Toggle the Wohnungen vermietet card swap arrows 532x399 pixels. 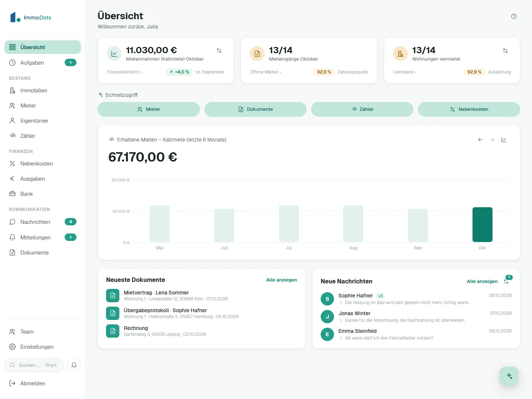(505, 51)
